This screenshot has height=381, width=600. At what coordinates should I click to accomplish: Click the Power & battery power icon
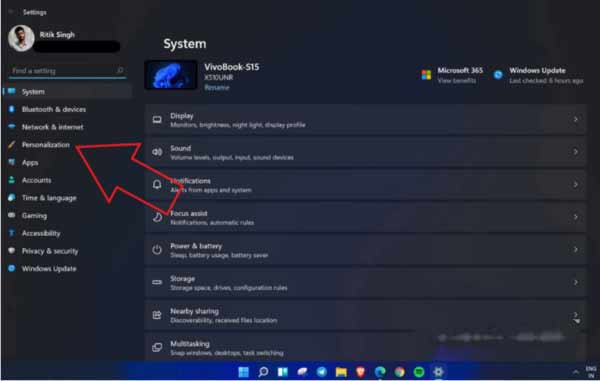[x=157, y=250]
